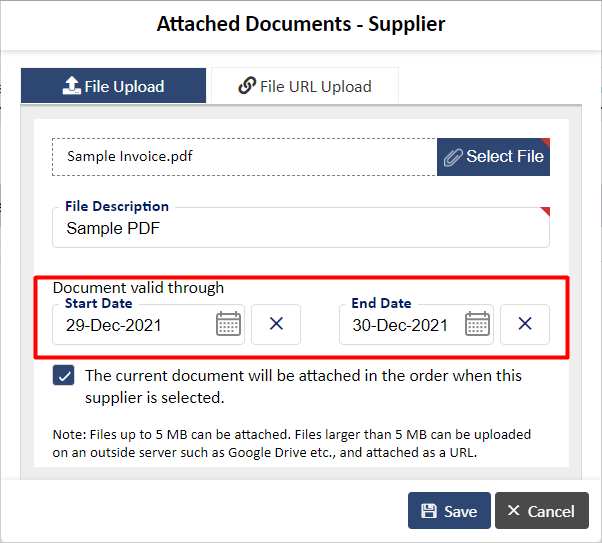Image resolution: width=602 pixels, height=543 pixels.
Task: Switch to the File URL Upload tab
Action: coord(305,85)
